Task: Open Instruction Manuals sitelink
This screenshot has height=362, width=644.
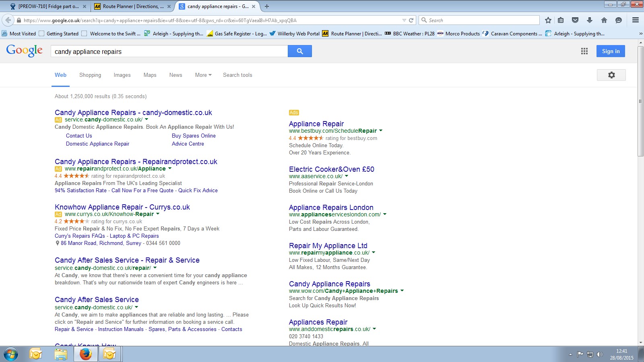Action: [121, 329]
